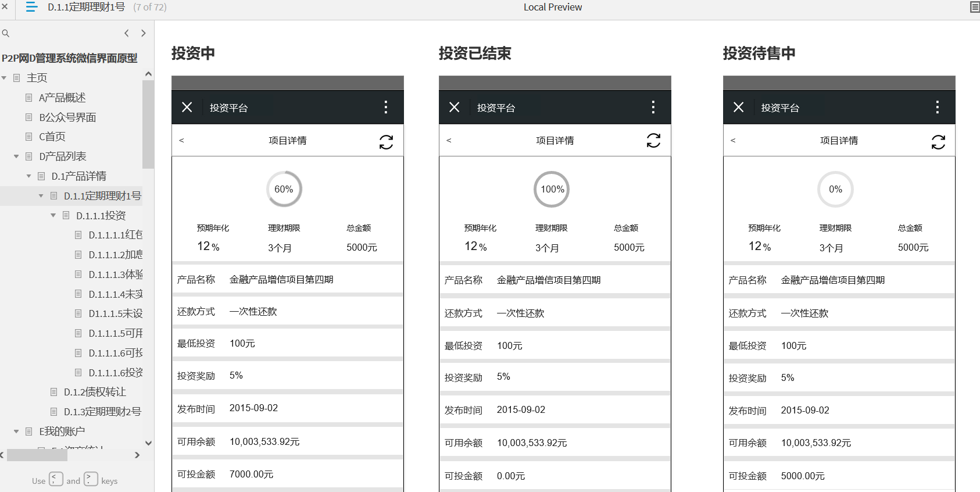
Task: Click sitemap vertical scrollbar up arrow
Action: 148,74
